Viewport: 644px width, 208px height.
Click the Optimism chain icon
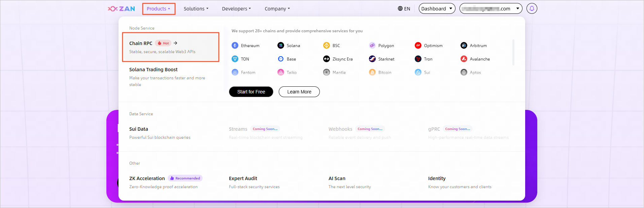(418, 45)
